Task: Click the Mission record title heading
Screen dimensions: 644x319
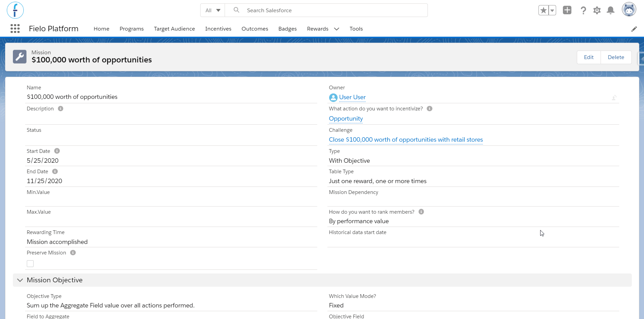Action: pos(92,60)
